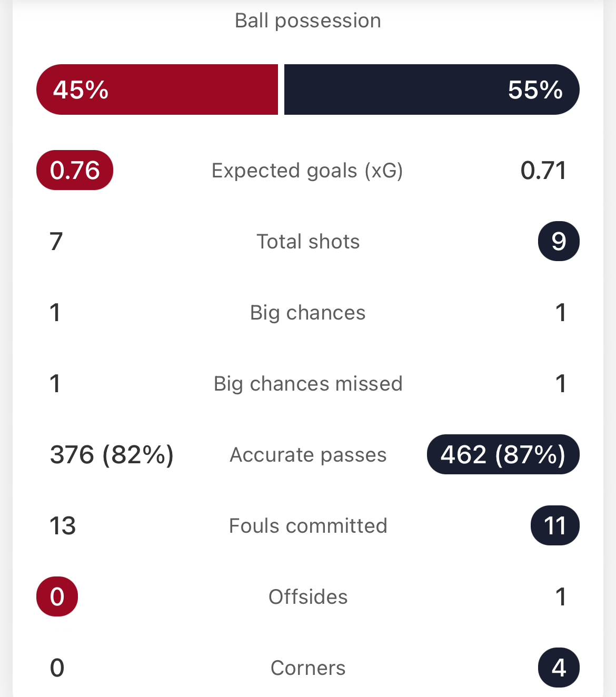Select the 11 fouls committed badge
This screenshot has width=616, height=697.
555,525
